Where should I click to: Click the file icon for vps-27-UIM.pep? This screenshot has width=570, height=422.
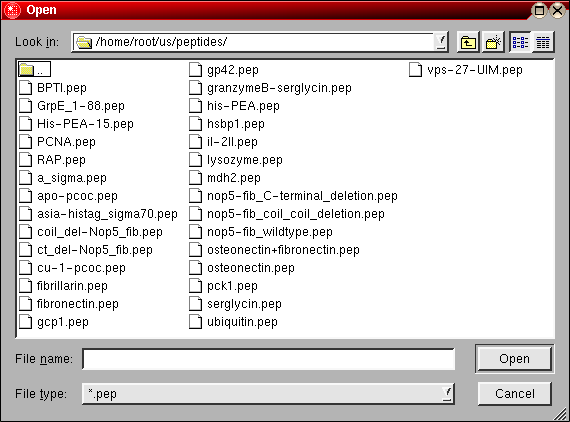[x=416, y=69]
